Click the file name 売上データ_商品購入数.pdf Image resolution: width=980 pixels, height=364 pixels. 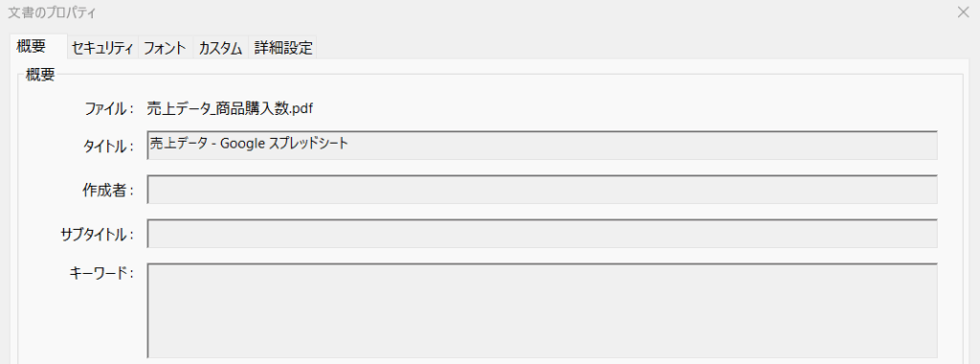230,109
